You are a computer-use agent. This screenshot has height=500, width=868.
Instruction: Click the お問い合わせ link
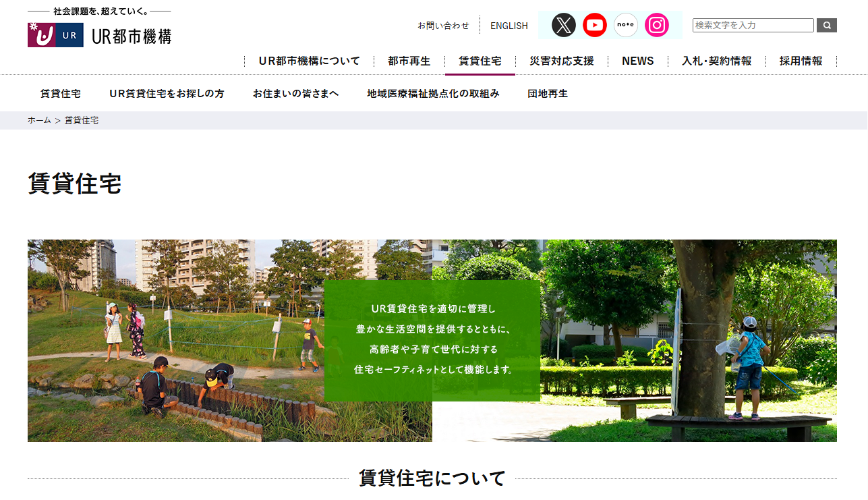coord(443,26)
